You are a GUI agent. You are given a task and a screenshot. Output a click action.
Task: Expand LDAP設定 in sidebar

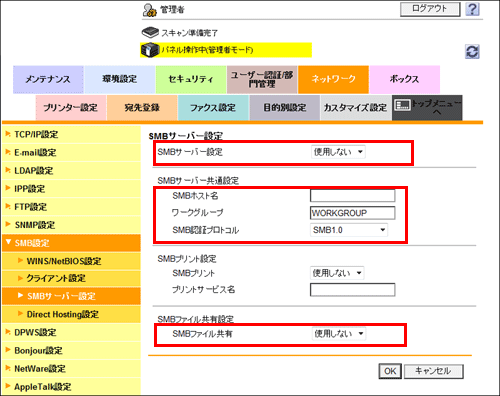pyautogui.click(x=71, y=171)
